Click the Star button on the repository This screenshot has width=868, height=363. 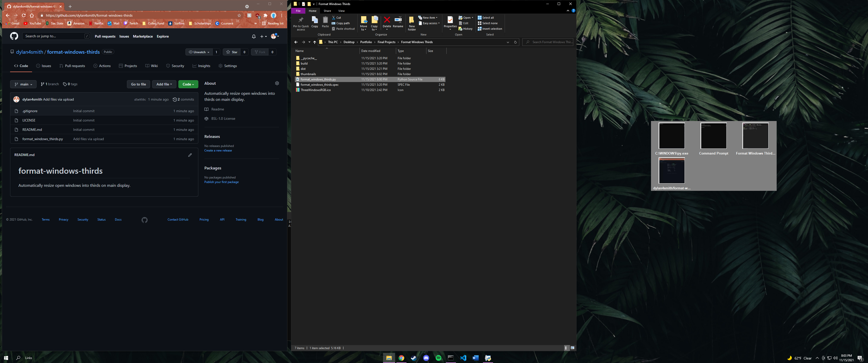232,52
